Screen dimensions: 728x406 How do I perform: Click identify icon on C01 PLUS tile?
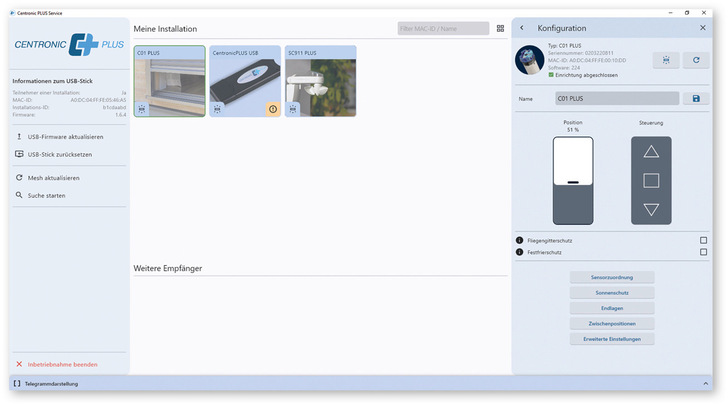click(x=142, y=109)
